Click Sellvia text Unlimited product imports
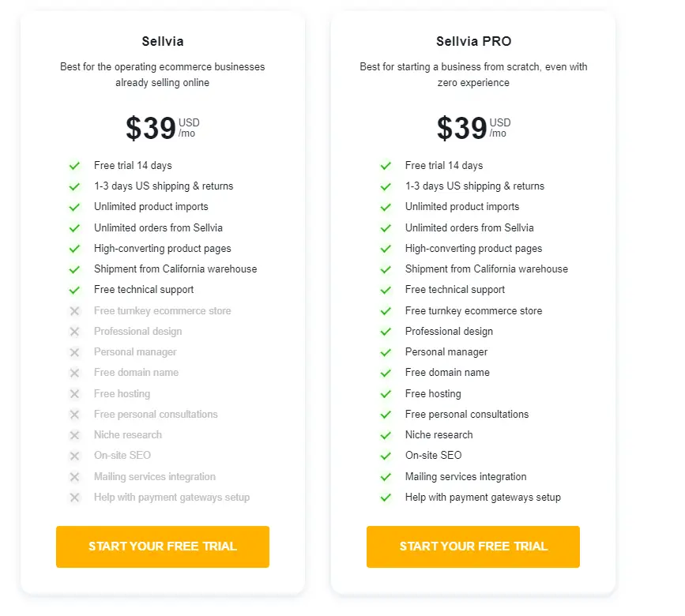Viewport: 685px width, 616px height. click(x=151, y=207)
